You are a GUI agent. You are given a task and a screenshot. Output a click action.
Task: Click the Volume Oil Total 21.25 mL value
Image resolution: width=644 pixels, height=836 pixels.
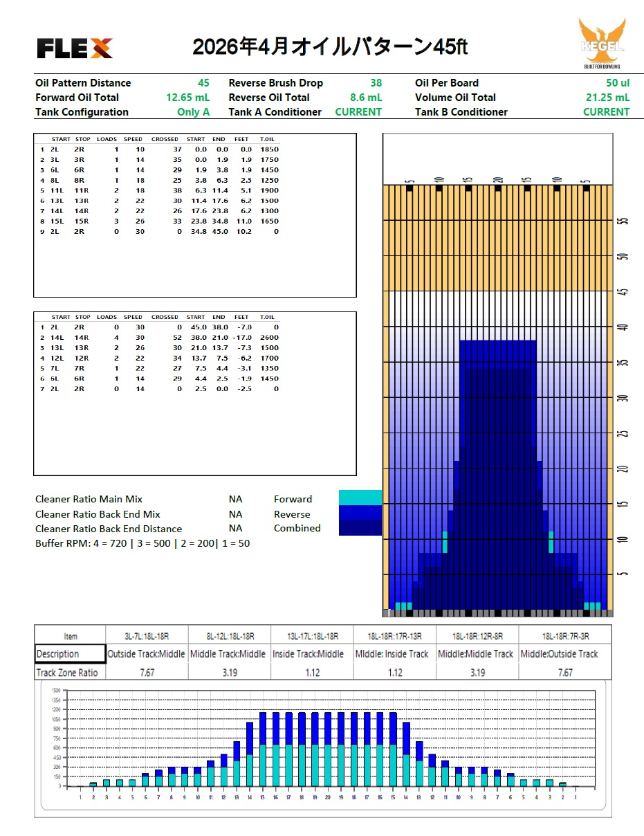pos(607,98)
